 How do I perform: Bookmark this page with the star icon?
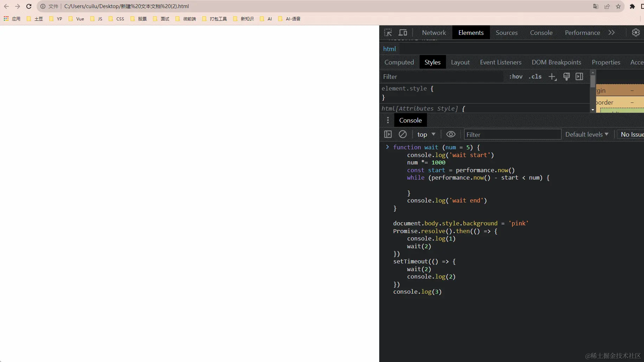[618, 6]
